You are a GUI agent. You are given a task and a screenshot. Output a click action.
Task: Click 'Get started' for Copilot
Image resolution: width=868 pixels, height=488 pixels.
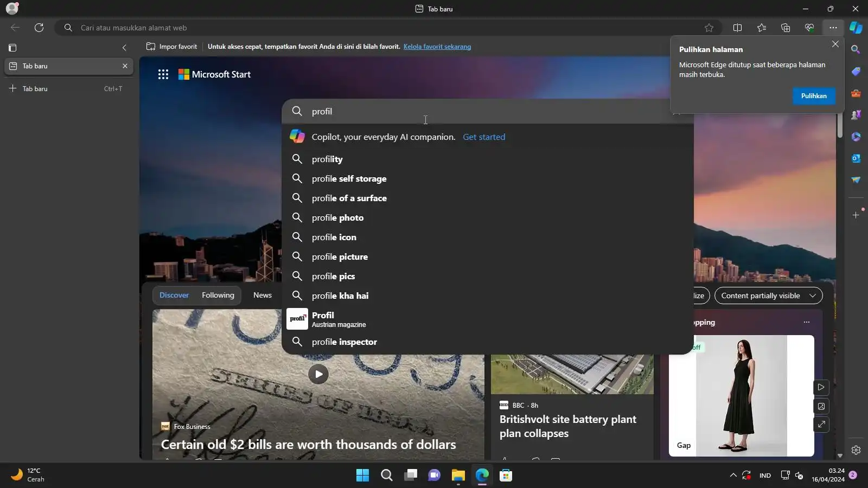[x=484, y=137]
